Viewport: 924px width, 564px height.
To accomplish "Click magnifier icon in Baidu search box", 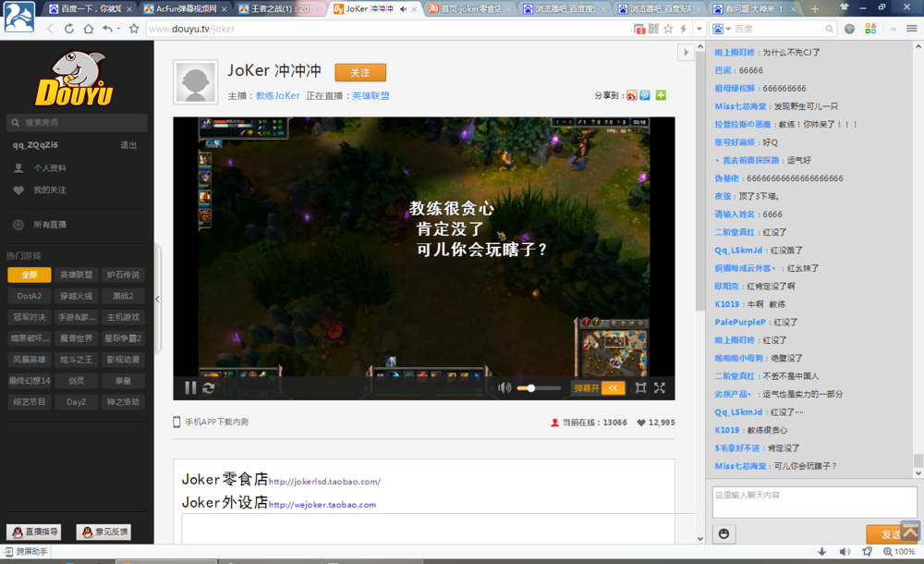I will [829, 29].
